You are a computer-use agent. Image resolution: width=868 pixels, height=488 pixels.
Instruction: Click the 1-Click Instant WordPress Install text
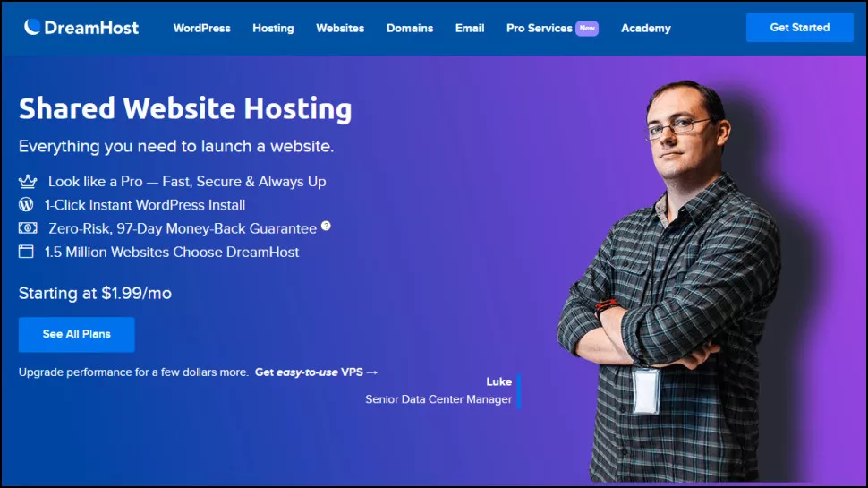pos(145,205)
